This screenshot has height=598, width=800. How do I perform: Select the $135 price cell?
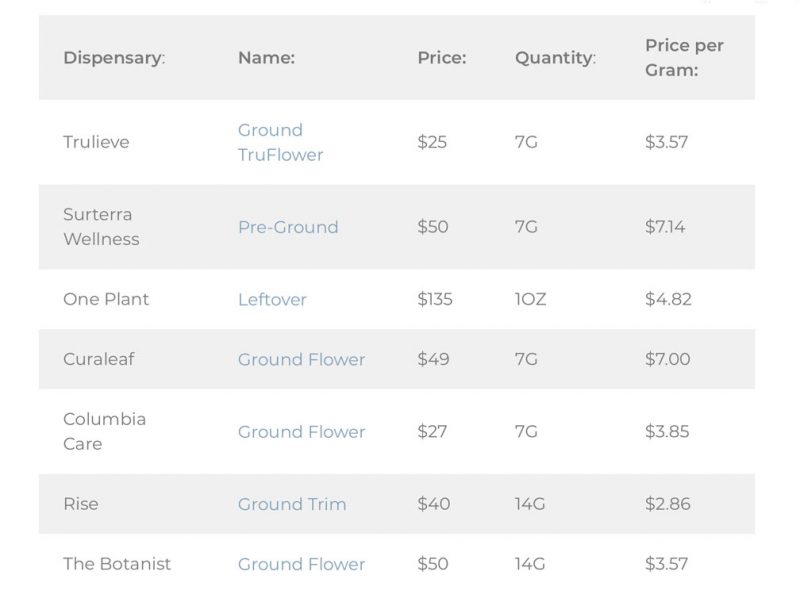(x=435, y=299)
